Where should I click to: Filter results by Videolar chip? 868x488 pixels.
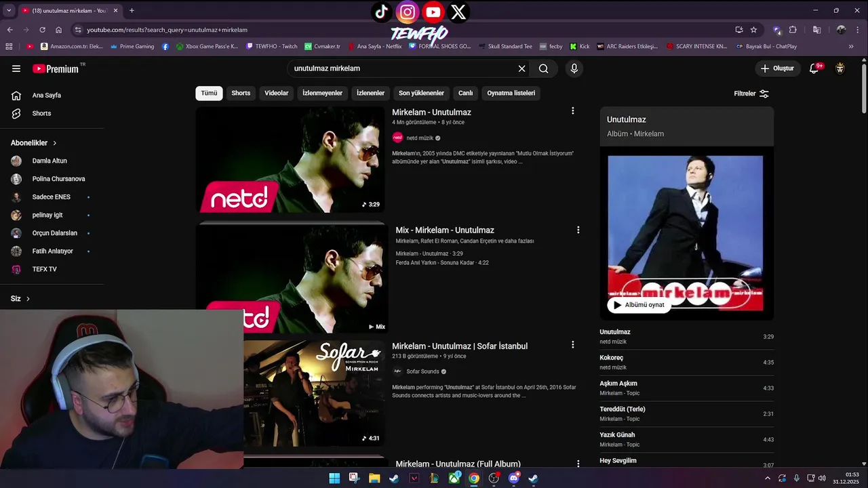(x=276, y=93)
